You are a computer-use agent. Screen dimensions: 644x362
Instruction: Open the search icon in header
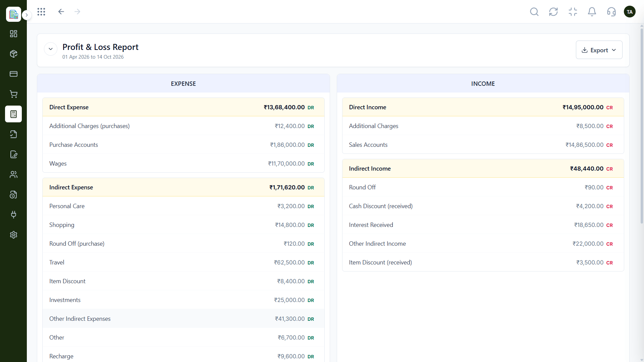tap(534, 12)
